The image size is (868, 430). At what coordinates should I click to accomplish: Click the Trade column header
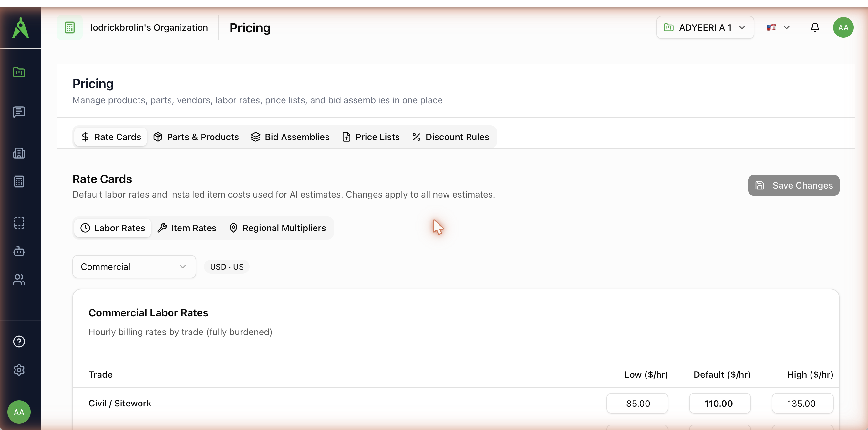(x=100, y=374)
